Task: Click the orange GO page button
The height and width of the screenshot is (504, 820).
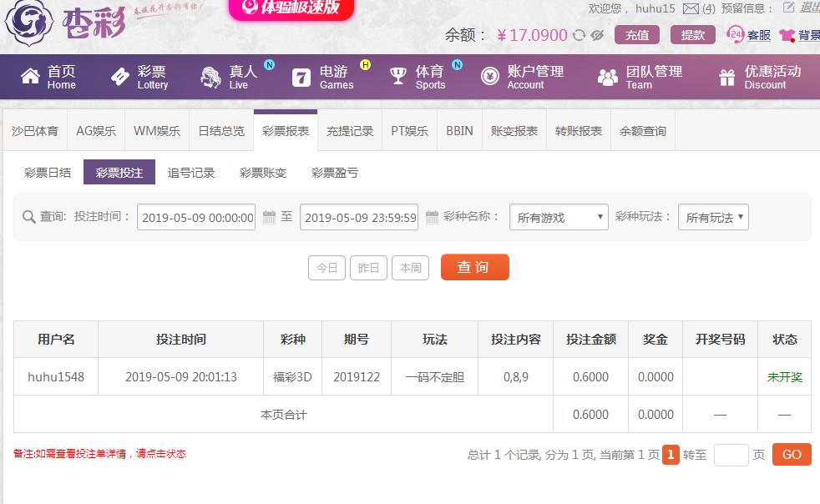Action: tap(792, 454)
